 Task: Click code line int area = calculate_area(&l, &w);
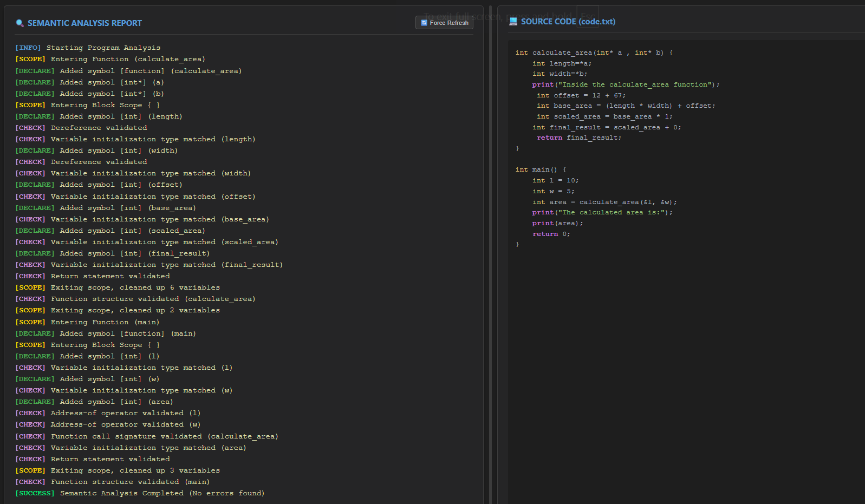coord(604,202)
